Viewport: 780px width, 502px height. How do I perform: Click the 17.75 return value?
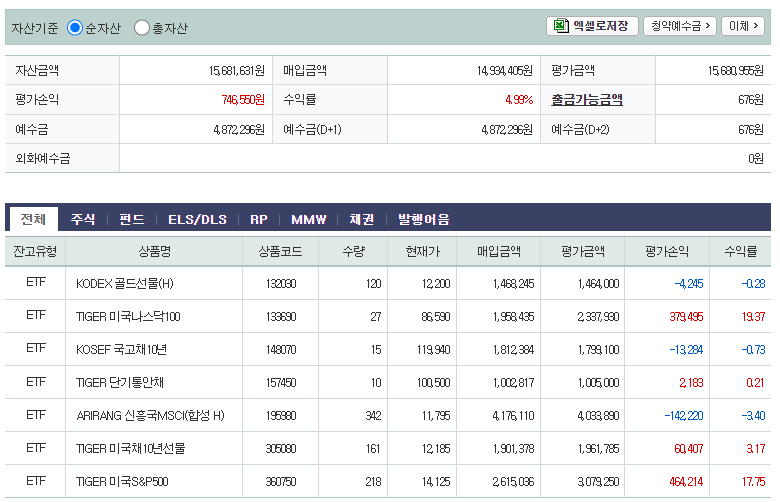click(754, 482)
